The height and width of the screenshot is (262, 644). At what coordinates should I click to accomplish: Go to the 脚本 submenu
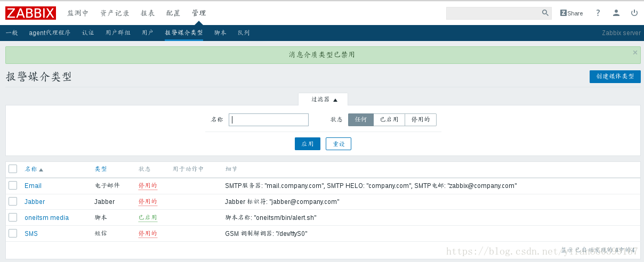[x=220, y=33]
